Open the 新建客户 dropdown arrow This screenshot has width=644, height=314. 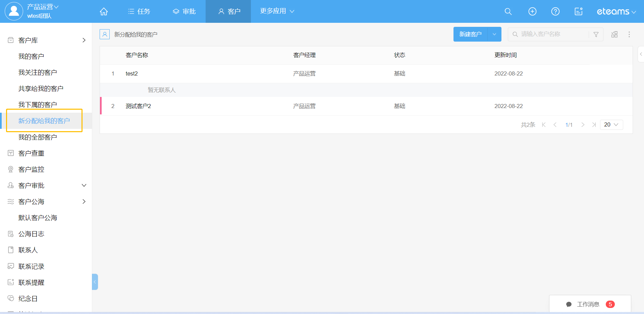pyautogui.click(x=494, y=34)
